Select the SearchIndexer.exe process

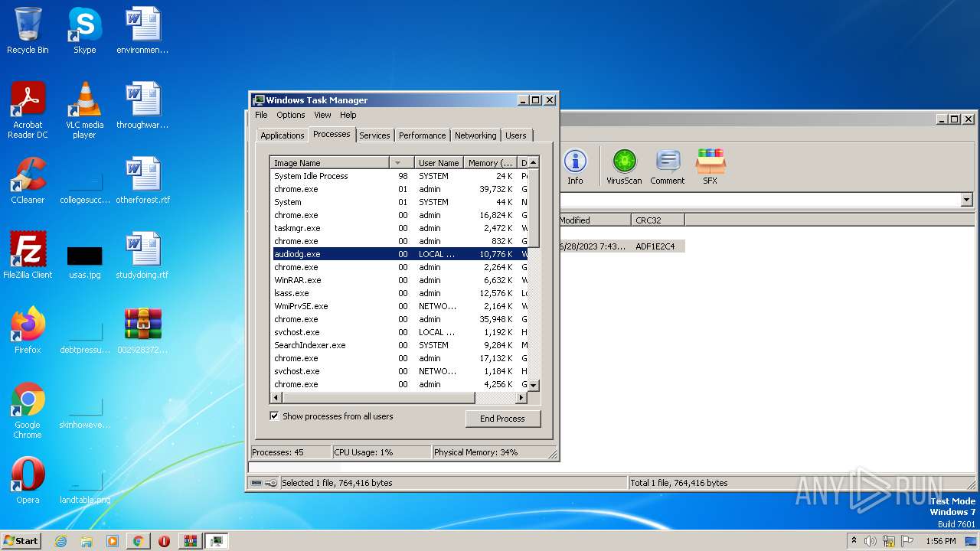tap(400, 345)
